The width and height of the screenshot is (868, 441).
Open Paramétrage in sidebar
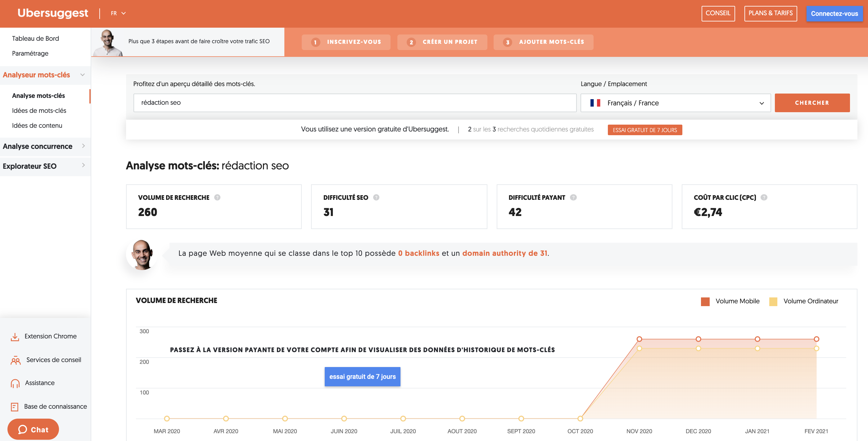tap(30, 53)
